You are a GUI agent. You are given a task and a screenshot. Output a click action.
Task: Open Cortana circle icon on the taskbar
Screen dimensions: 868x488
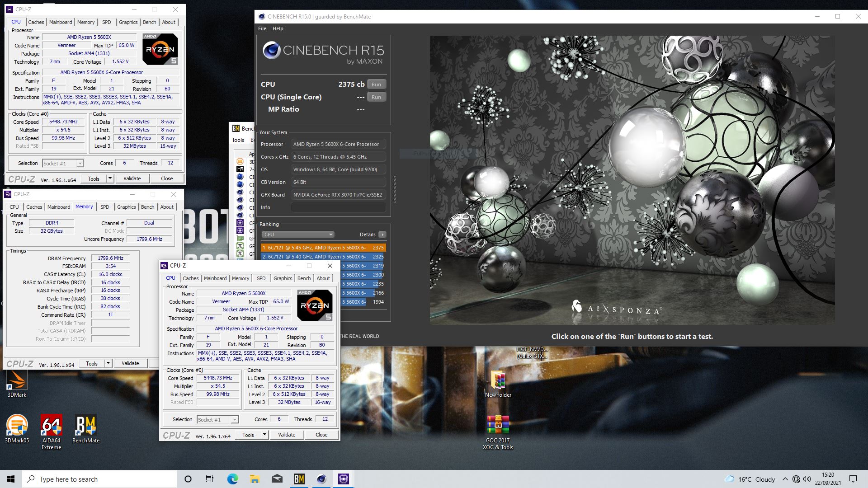pyautogui.click(x=188, y=479)
